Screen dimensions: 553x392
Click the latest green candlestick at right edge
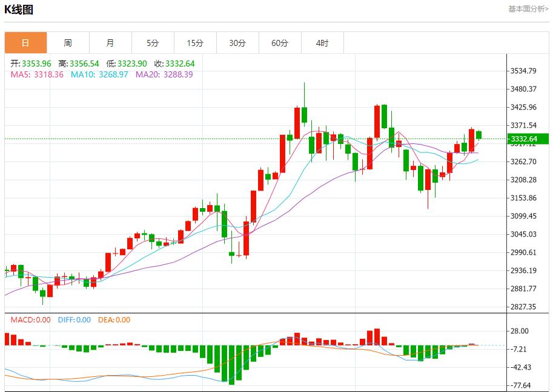coord(479,135)
